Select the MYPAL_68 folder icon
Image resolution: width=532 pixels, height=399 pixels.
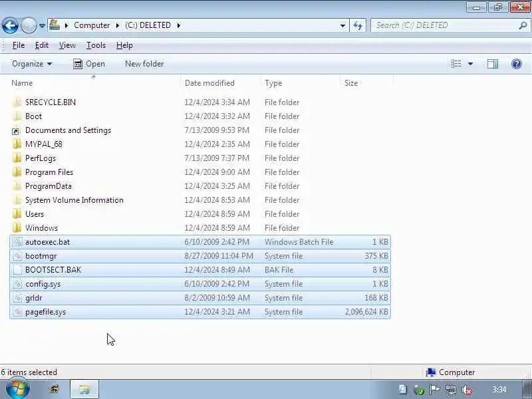17,144
